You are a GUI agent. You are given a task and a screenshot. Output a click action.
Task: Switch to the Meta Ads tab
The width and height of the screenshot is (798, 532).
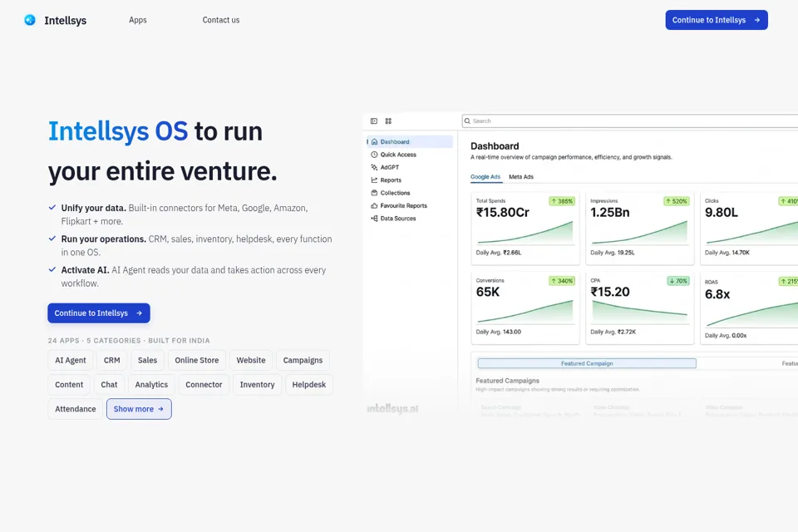point(521,177)
